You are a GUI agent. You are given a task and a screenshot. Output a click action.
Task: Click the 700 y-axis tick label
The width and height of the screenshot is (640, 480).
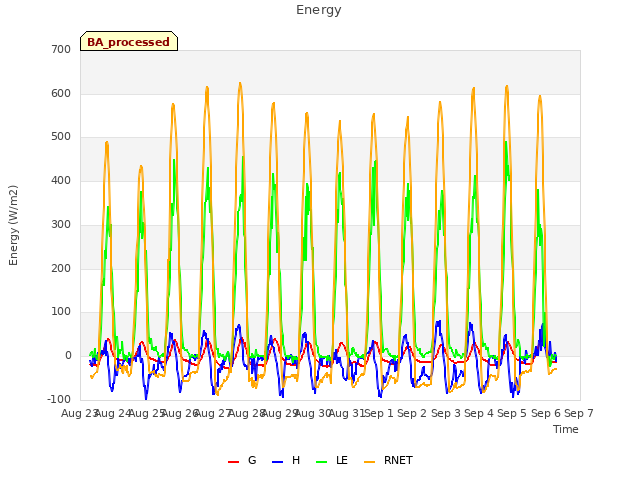tap(61, 49)
